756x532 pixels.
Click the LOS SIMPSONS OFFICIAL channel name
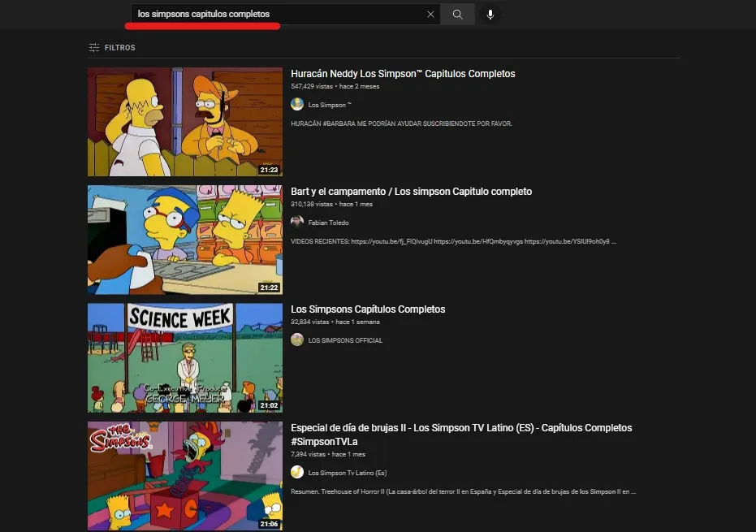coord(344,340)
